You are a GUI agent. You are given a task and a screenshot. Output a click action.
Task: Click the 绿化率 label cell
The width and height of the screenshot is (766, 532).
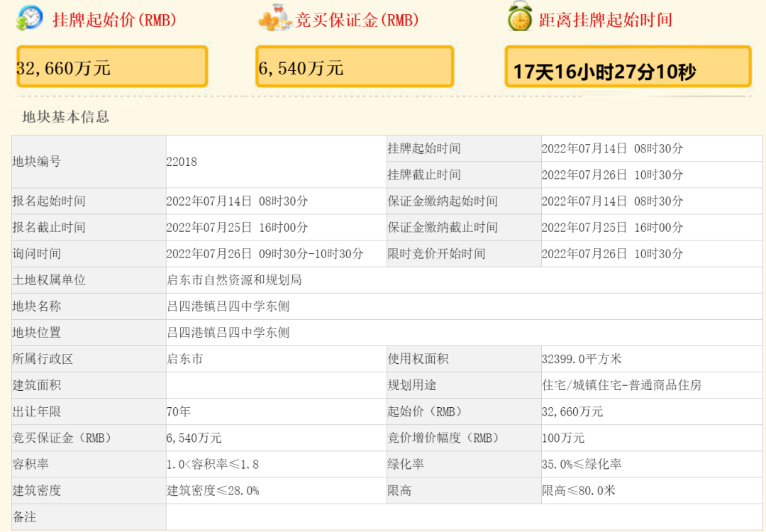[464, 465]
